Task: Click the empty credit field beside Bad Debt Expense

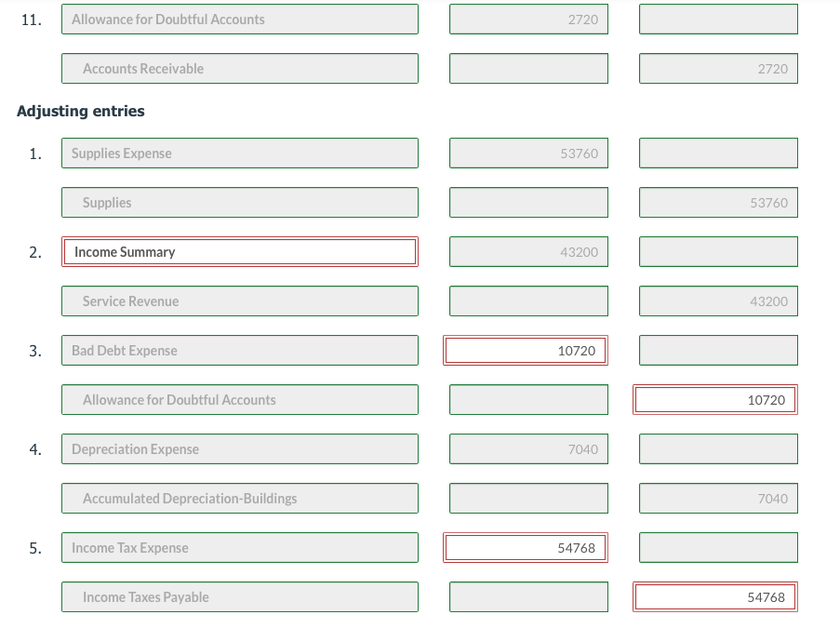Action: 718,351
